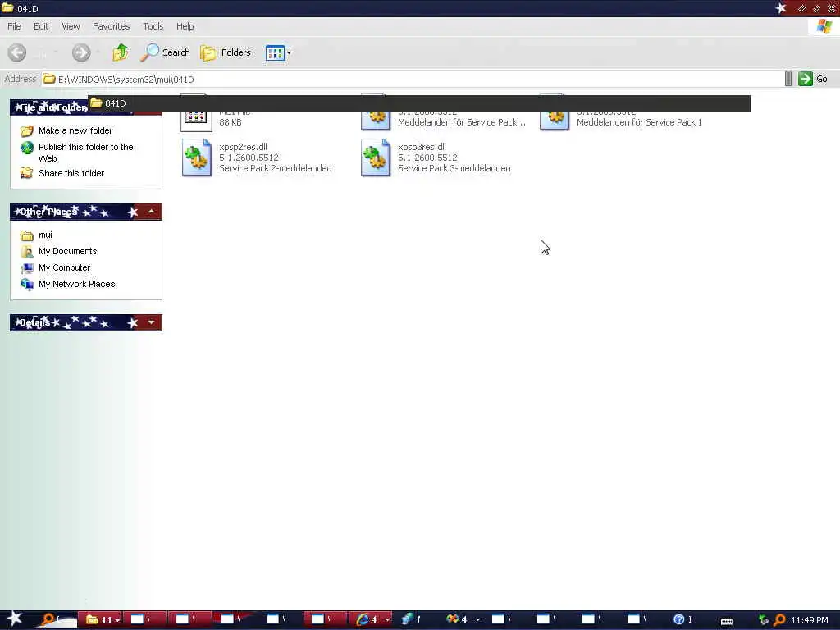
Task: Open the Help menu
Action: [x=185, y=26]
